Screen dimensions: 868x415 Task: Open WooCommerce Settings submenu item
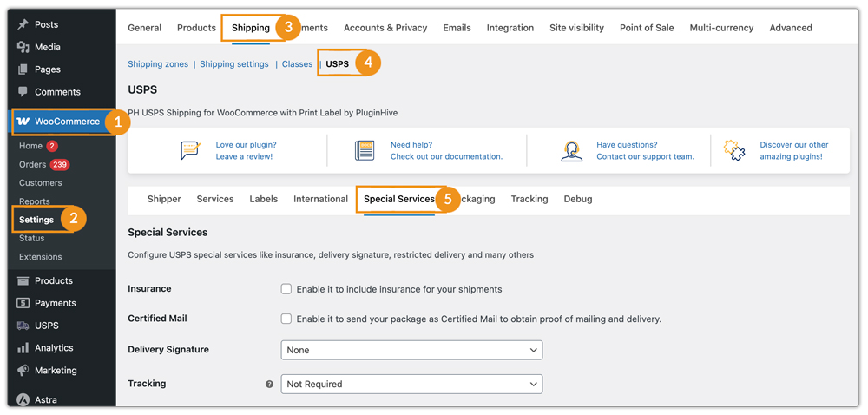(x=36, y=220)
